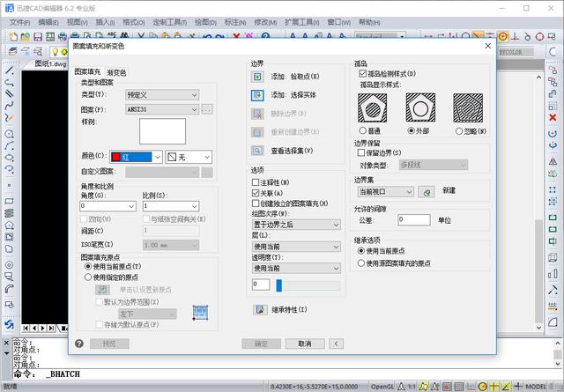Switch to the Gradient tab

(116, 72)
